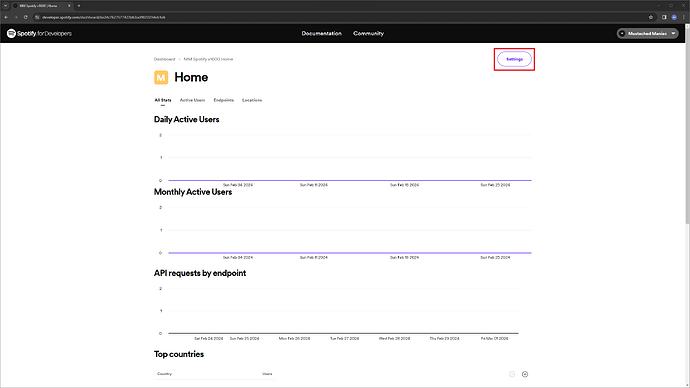The image size is (690, 388).
Task: Switch to the Endpoints tab
Action: point(224,100)
